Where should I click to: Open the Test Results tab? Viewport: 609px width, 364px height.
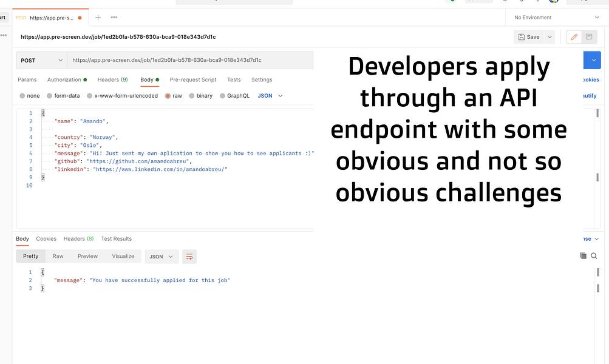tap(116, 238)
